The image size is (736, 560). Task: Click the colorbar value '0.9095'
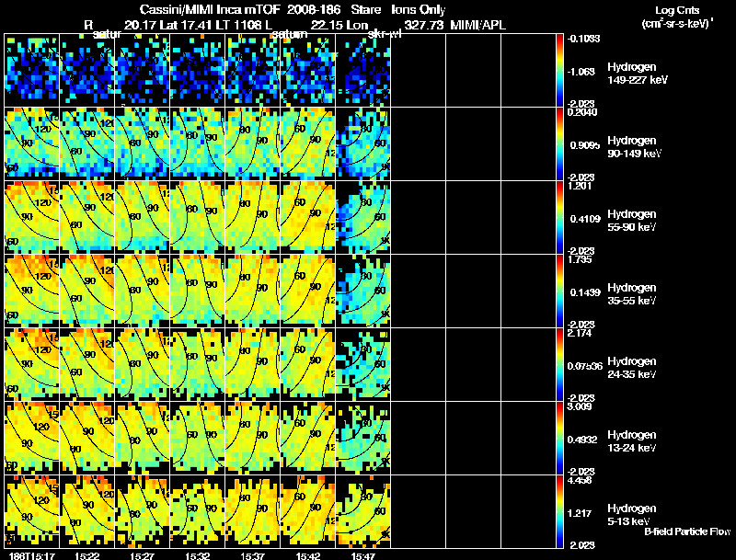pos(584,145)
